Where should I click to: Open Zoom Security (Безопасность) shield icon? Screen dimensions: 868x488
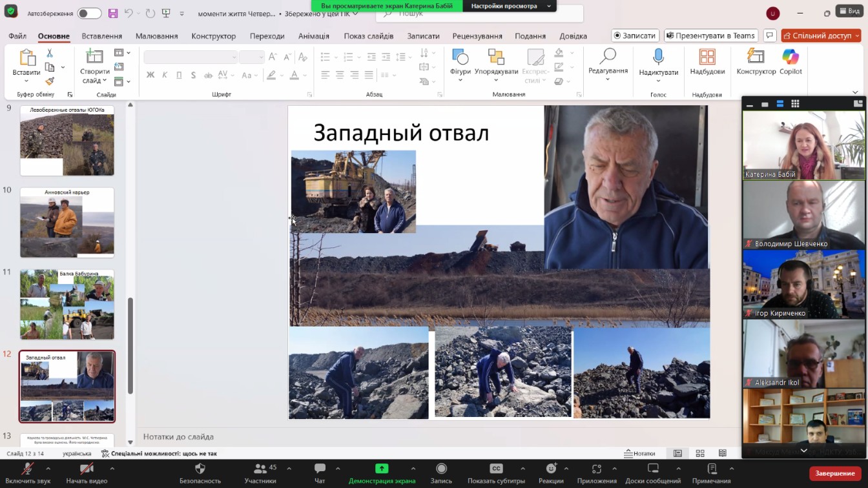click(x=200, y=469)
